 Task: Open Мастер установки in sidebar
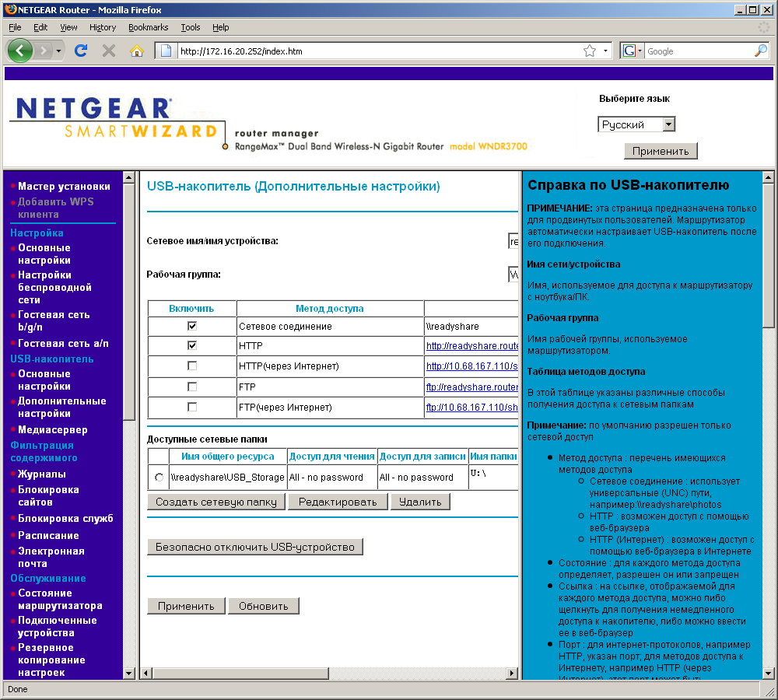coord(64,187)
